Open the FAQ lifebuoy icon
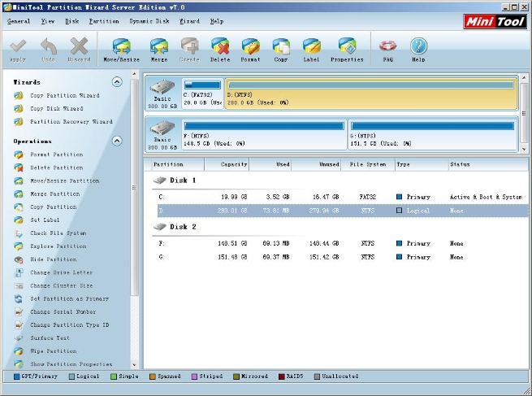532x396 pixels. tap(387, 46)
